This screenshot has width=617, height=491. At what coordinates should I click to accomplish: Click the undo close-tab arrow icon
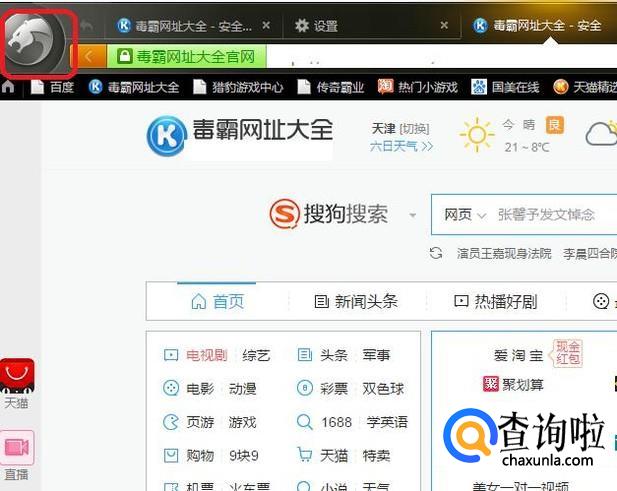click(87, 26)
